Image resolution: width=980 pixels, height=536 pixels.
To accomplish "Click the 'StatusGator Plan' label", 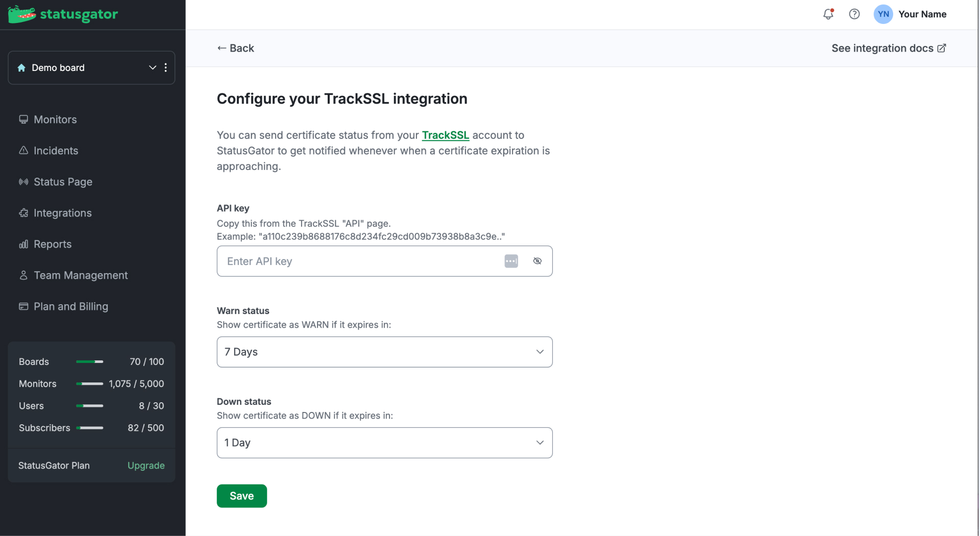I will [x=54, y=466].
